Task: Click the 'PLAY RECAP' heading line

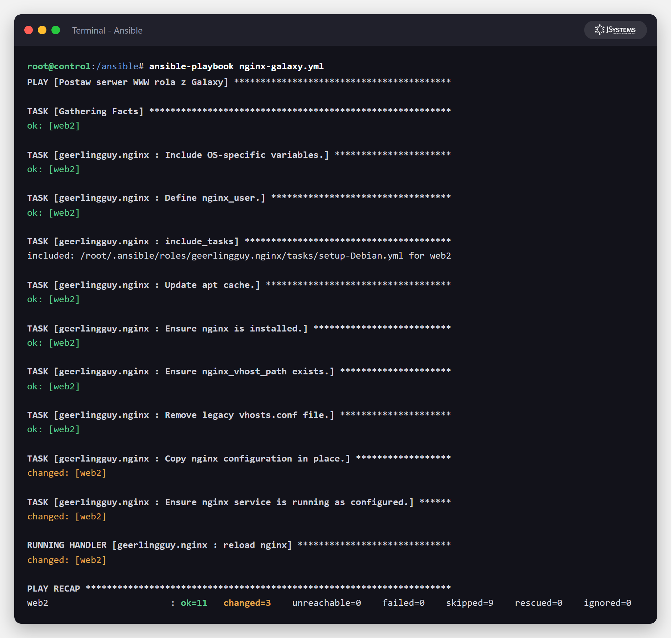Action: [x=239, y=589]
